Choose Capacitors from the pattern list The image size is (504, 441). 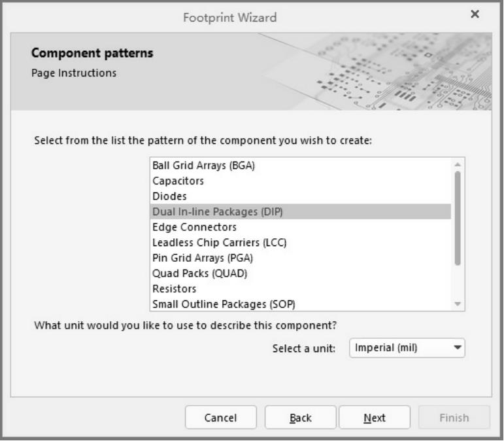pos(178,181)
